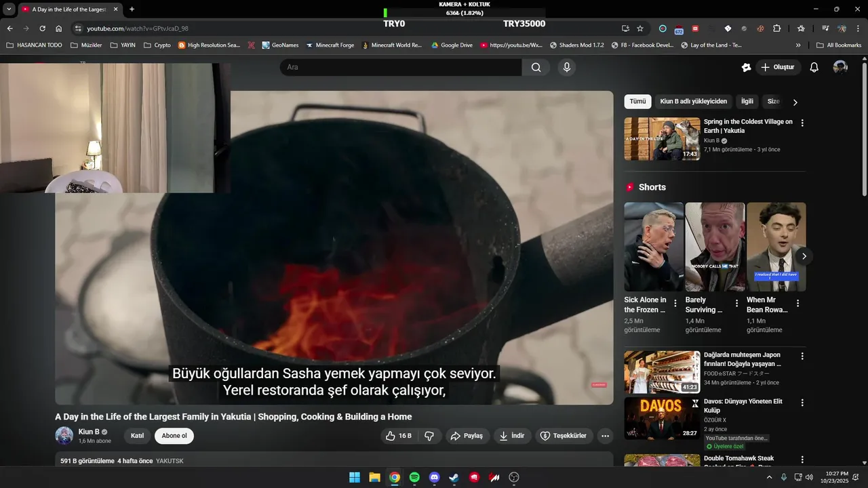Open the All Bookmarks folder
This screenshot has width=868, height=488.
839,45
